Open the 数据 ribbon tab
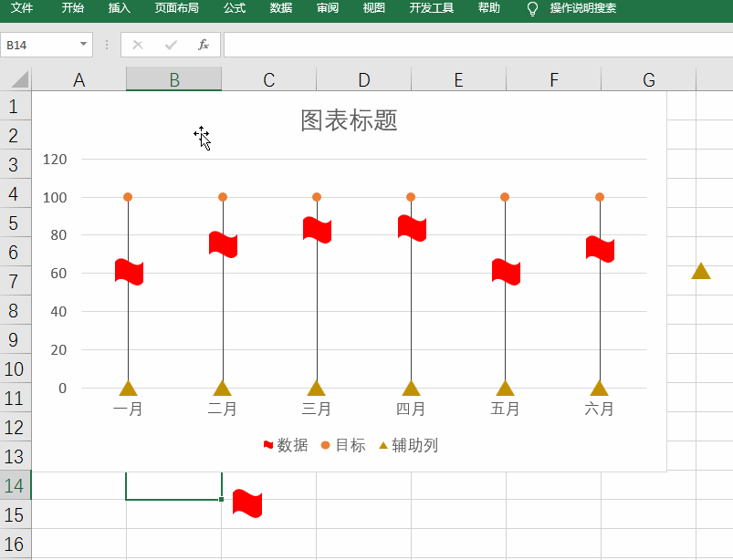733x560 pixels. click(x=281, y=8)
